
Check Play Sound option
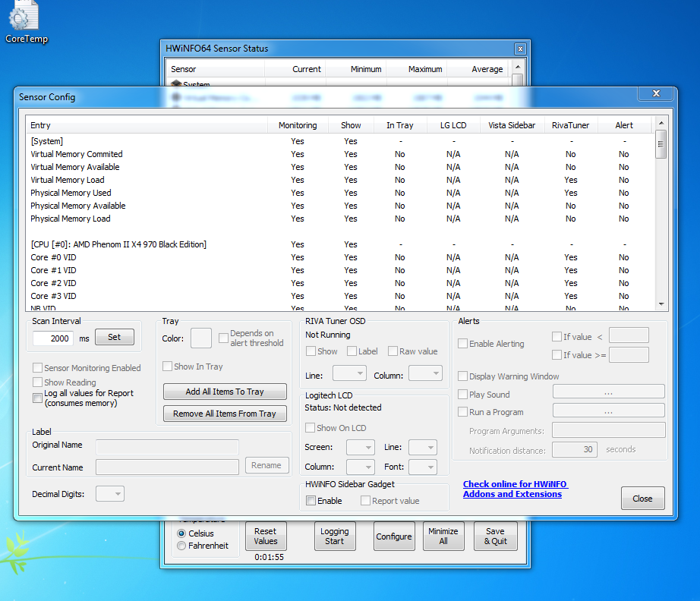click(x=463, y=395)
